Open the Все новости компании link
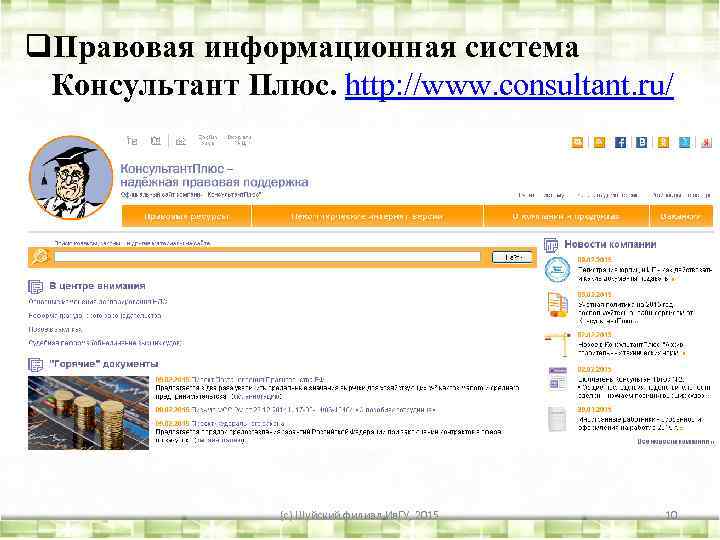Viewport: 720px width, 540px height. pyautogui.click(x=675, y=441)
